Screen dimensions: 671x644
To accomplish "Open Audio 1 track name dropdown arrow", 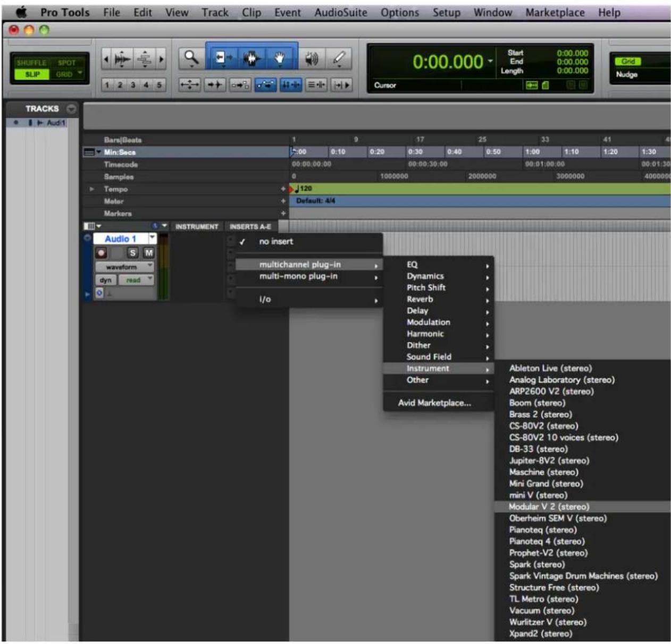I will (153, 238).
